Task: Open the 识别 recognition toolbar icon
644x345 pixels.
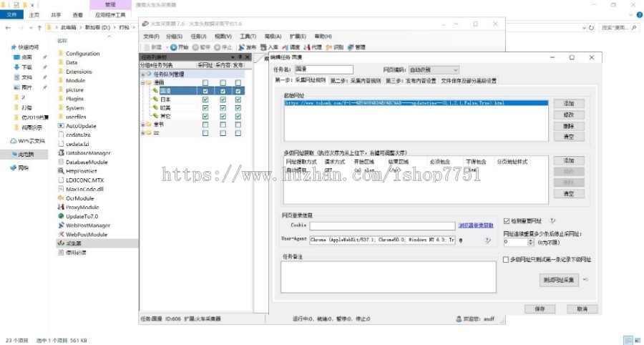Action: click(329, 47)
